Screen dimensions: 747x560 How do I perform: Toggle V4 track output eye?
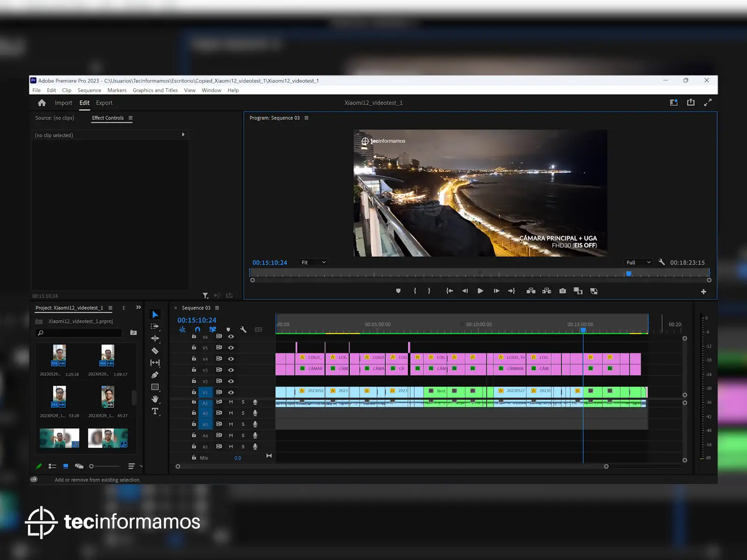pyautogui.click(x=231, y=359)
